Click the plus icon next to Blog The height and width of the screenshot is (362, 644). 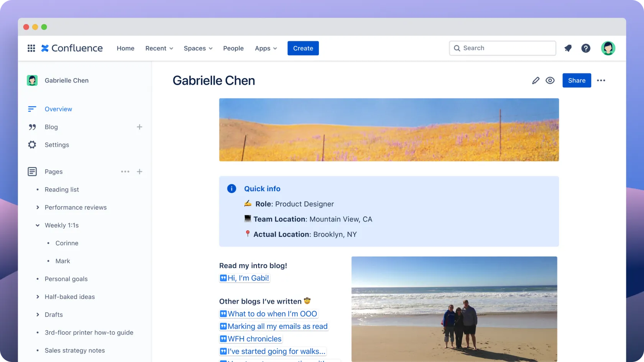[x=140, y=127]
